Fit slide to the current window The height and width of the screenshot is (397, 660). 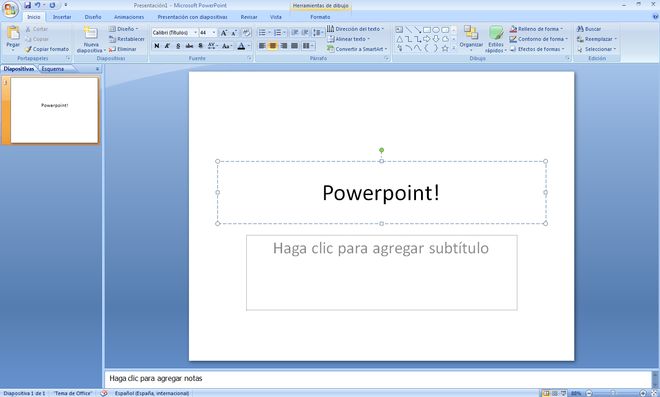pos(654,393)
